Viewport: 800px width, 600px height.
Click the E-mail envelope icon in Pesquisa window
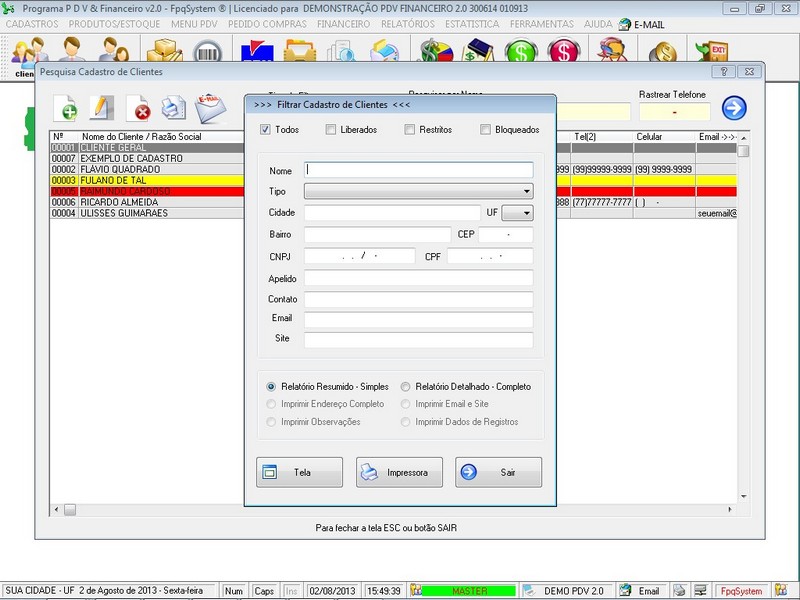[210, 108]
